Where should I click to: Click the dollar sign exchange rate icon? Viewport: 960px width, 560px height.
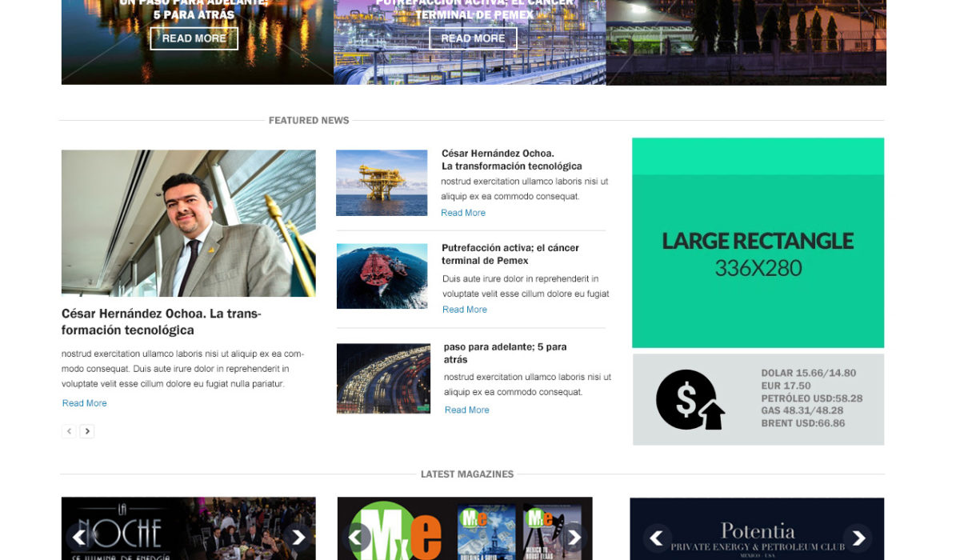coord(690,400)
